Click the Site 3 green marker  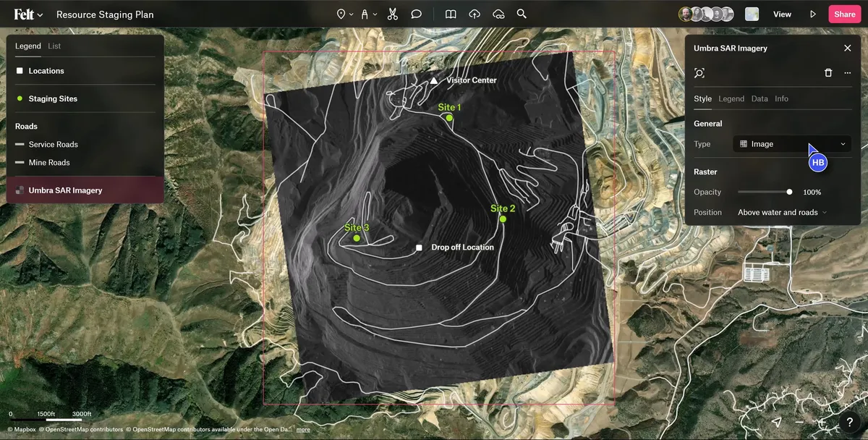coord(357,238)
